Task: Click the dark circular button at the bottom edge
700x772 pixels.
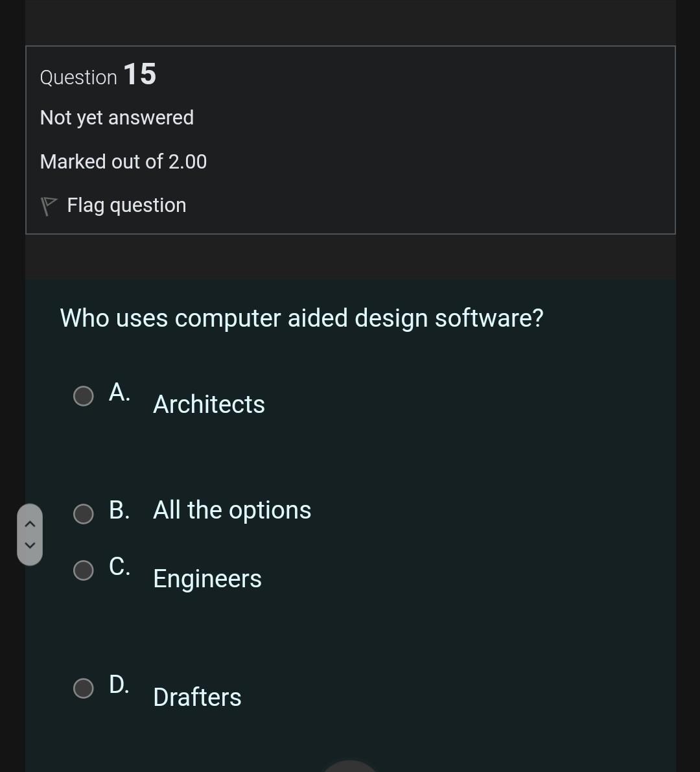Action: point(350,768)
